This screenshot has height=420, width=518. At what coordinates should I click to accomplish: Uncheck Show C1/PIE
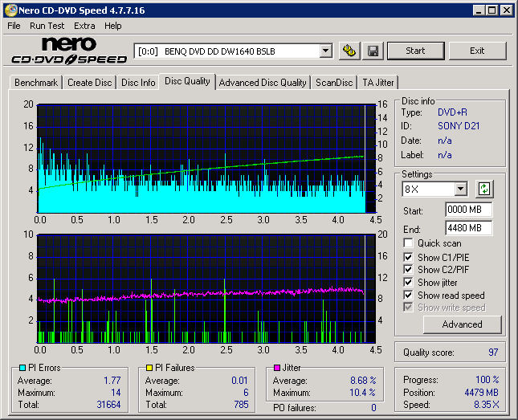(x=409, y=257)
